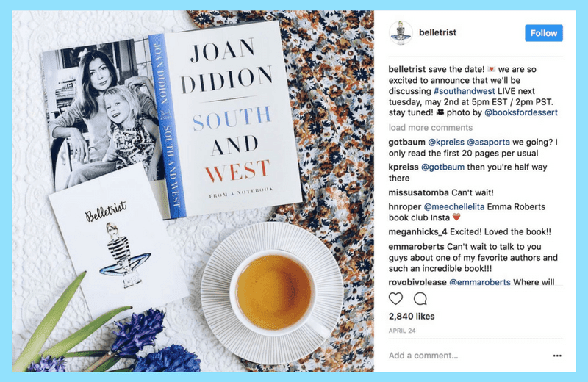Open missusatomba commenter profile
This screenshot has width=588, height=382.
[418, 192]
